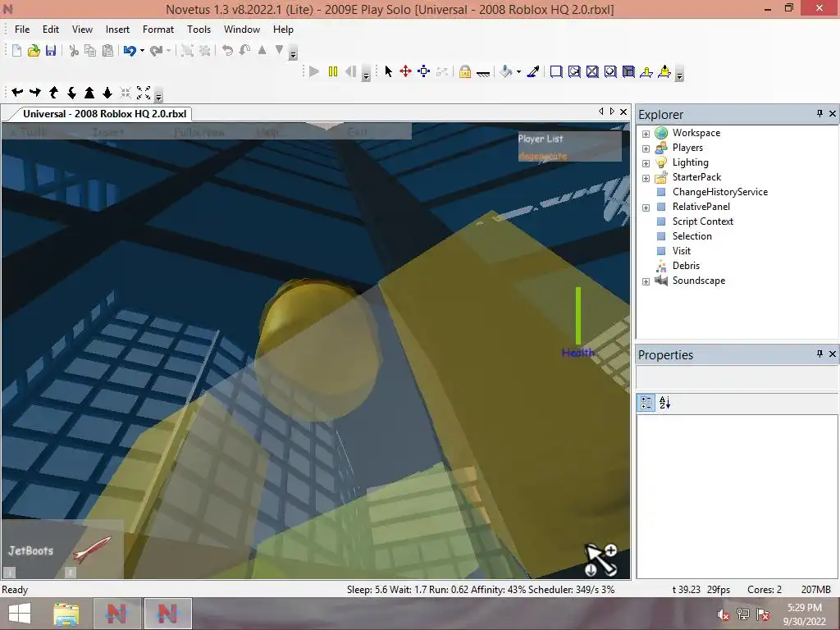Select Debris in Explorer tree
This screenshot has width=840, height=630.
[x=686, y=266]
